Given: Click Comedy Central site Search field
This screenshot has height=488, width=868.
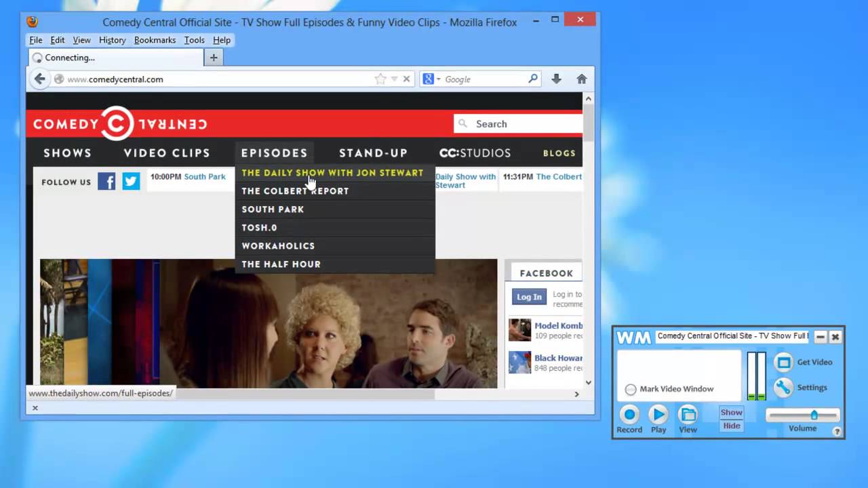Looking at the screenshot, I should coord(518,124).
